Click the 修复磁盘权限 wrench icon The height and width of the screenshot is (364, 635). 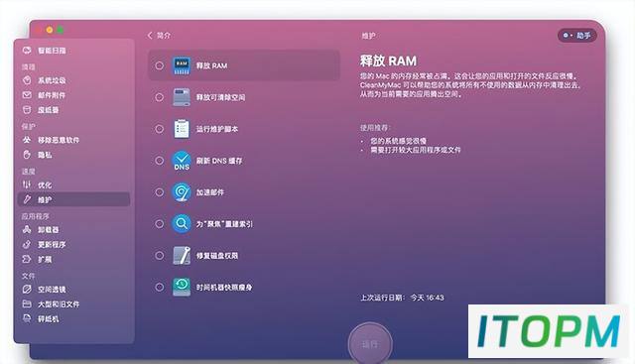tap(182, 256)
